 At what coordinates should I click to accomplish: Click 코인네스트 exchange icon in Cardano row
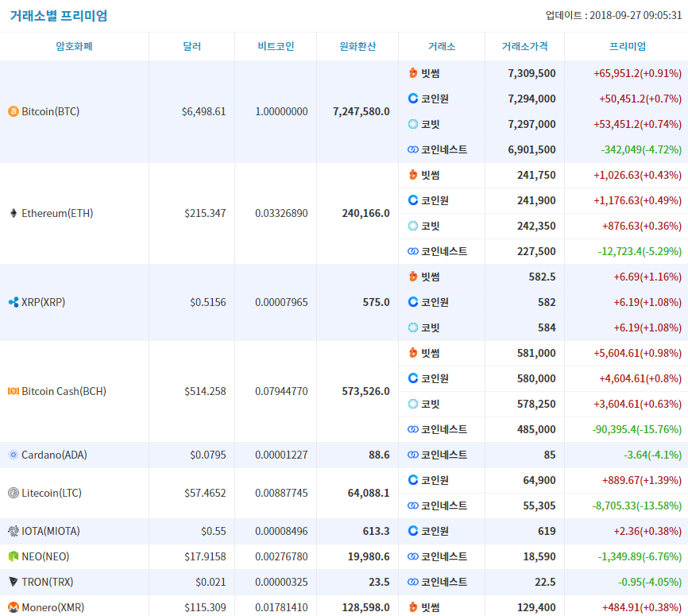(x=413, y=455)
